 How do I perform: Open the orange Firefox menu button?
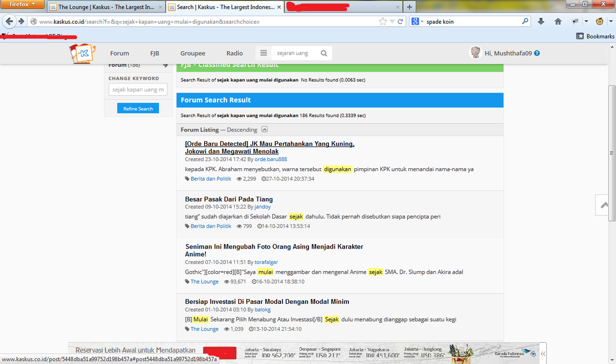click(x=23, y=5)
